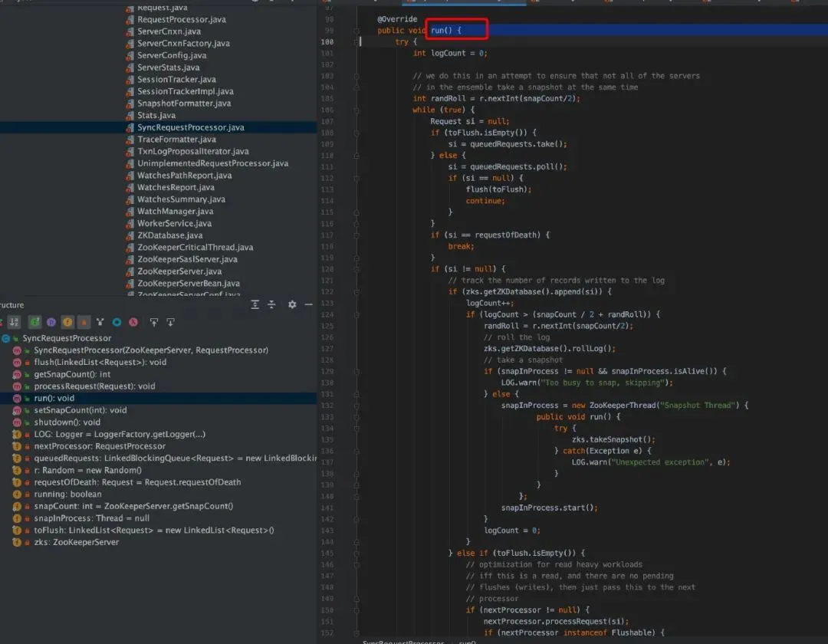Fold the if (si != null) block

click(x=357, y=269)
